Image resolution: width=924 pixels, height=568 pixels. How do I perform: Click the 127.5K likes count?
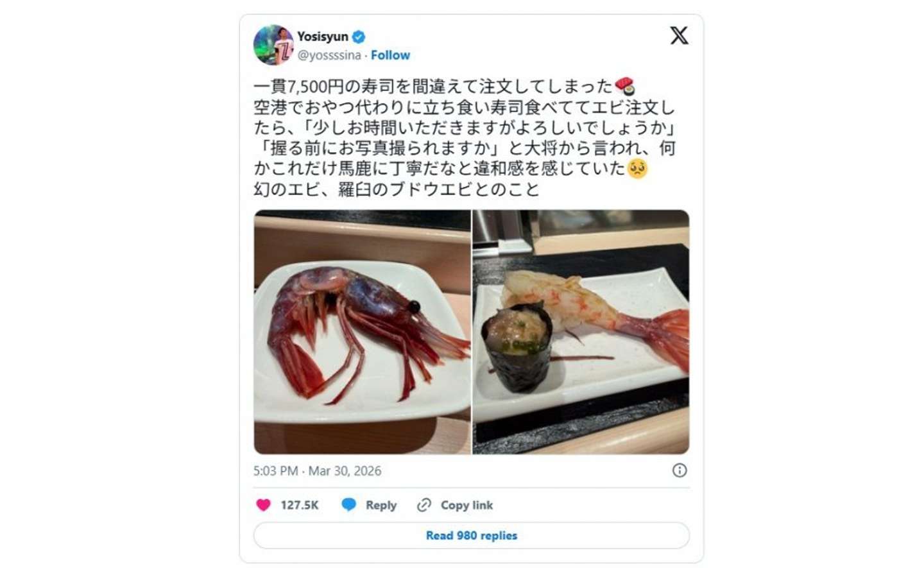pos(300,505)
